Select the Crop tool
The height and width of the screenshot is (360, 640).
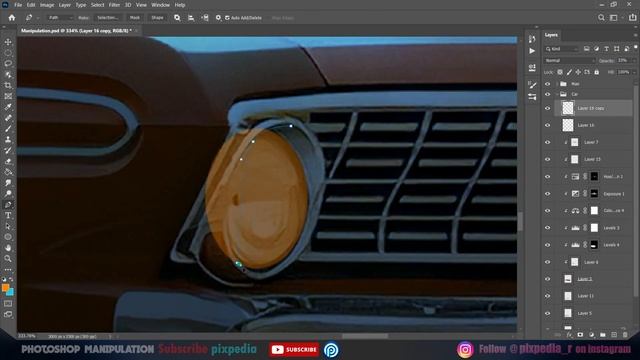click(8, 85)
